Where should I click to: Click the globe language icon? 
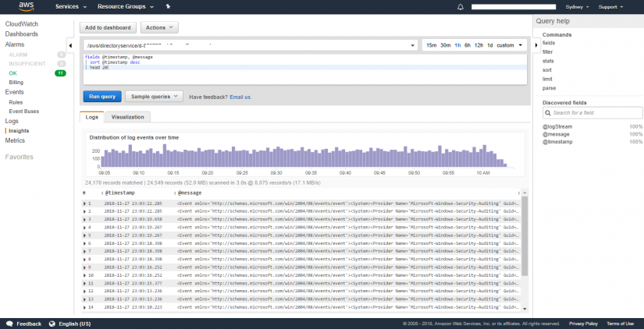point(52,324)
